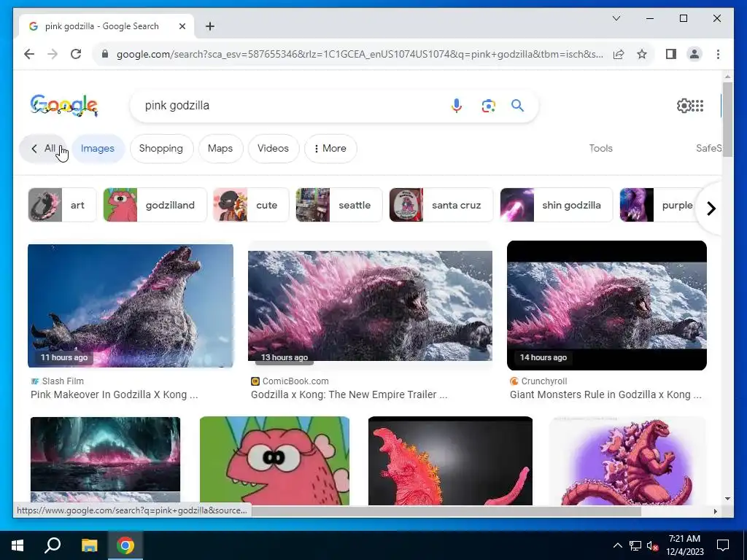
Task: Open File Explorer from the taskbar
Action: [89, 545]
